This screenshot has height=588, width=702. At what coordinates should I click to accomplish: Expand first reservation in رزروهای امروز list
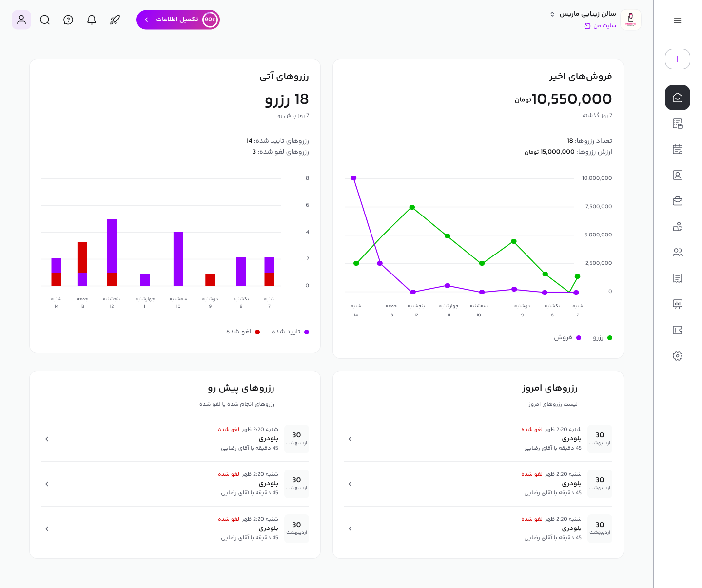click(350, 439)
